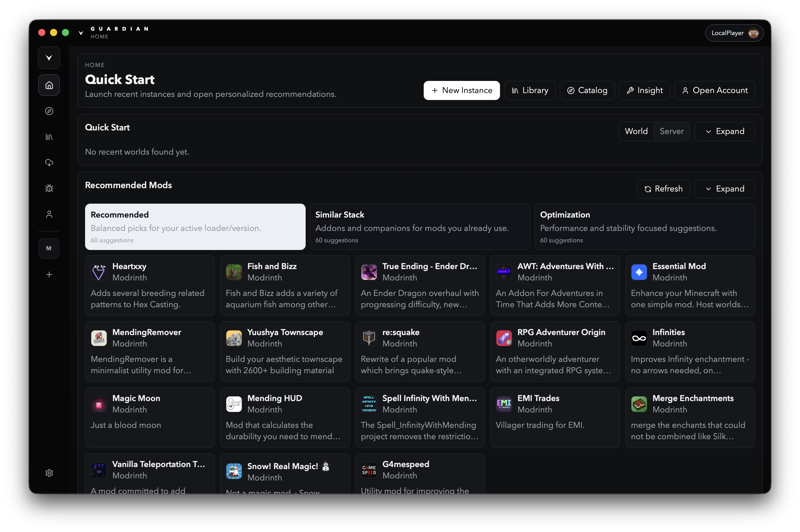The height and width of the screenshot is (532, 800).
Task: Click the RPG Adventurer Origin mod icon
Action: pos(504,338)
